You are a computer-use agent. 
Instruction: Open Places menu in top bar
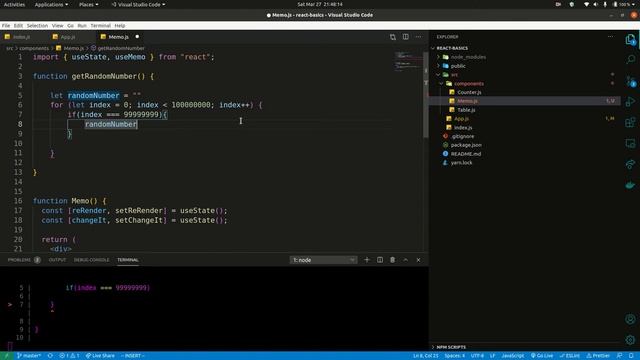(88, 4)
